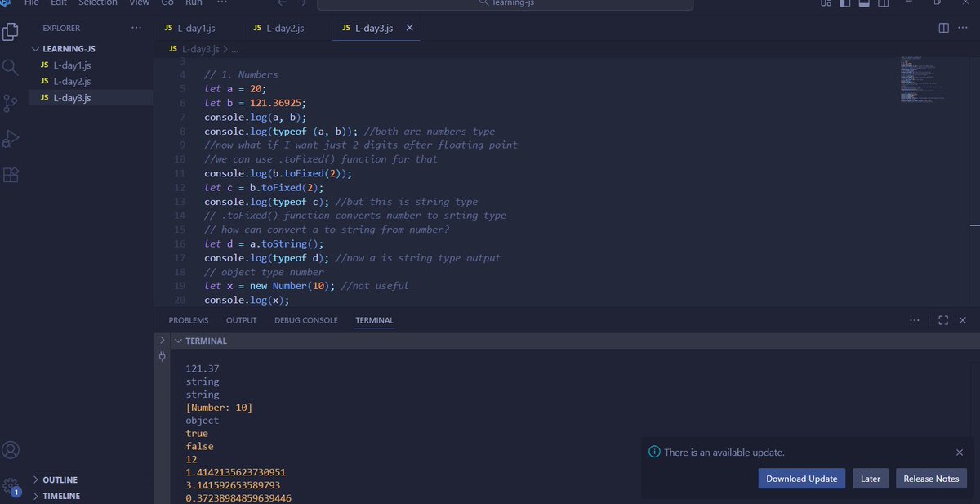Viewport: 980px width, 504px height.
Task: Click the '// 1. Numbers' comment line
Action: (241, 74)
